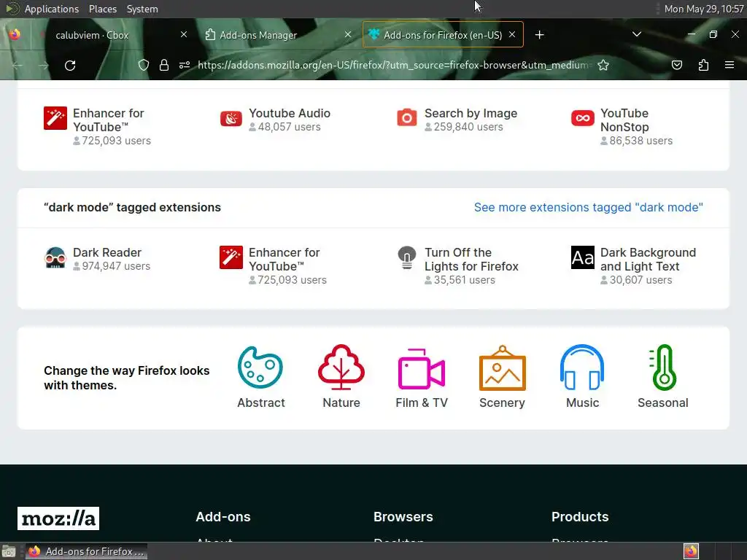Screen dimensions: 747x560
Task: Click the Scenery theme label
Action: [502, 402]
